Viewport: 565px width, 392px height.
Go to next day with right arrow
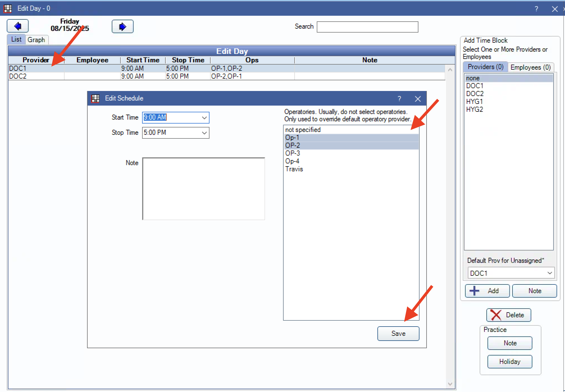click(122, 27)
